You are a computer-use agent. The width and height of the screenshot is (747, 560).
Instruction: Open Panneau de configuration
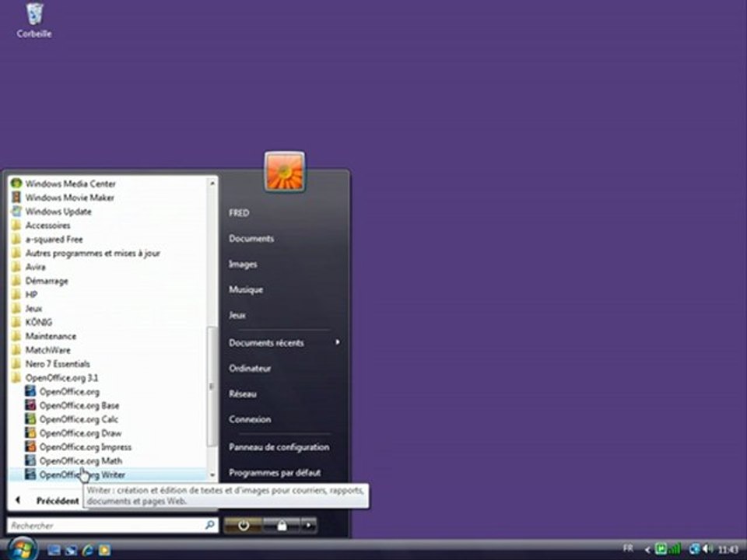[279, 447]
